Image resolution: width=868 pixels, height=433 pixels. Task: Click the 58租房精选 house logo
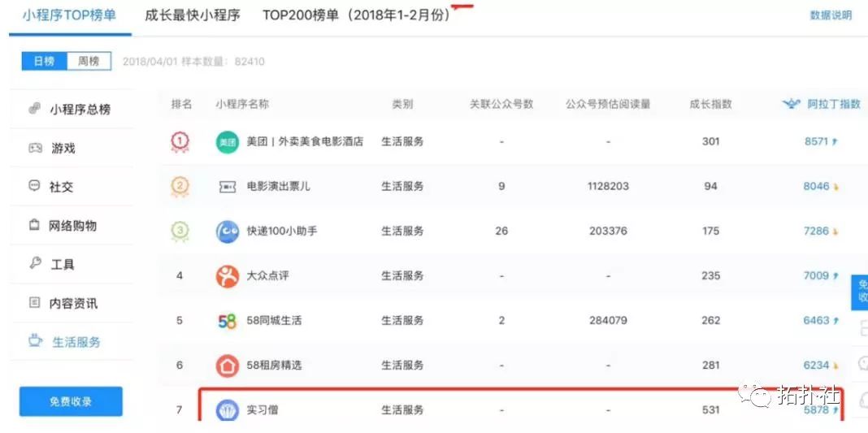click(227, 366)
